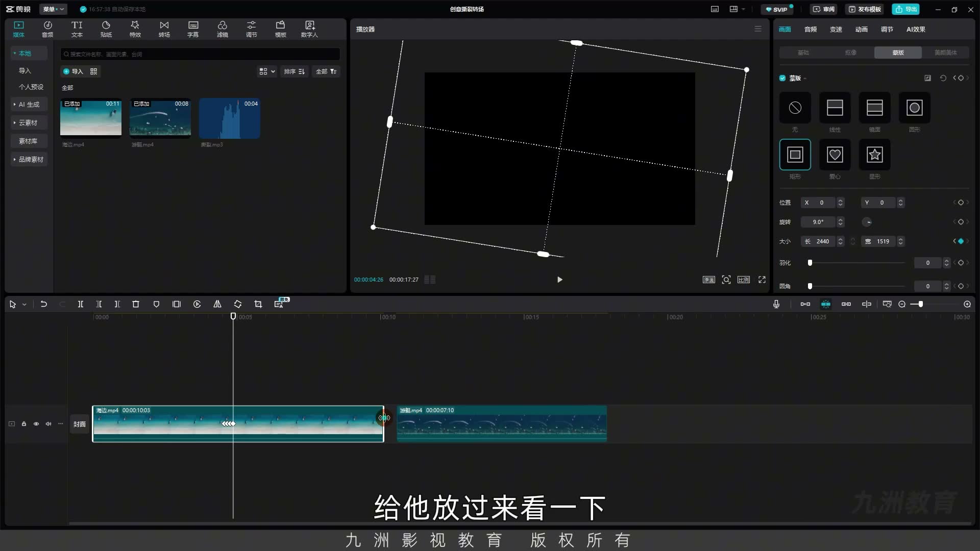Switch to the 动画 animation tab

click(862, 29)
